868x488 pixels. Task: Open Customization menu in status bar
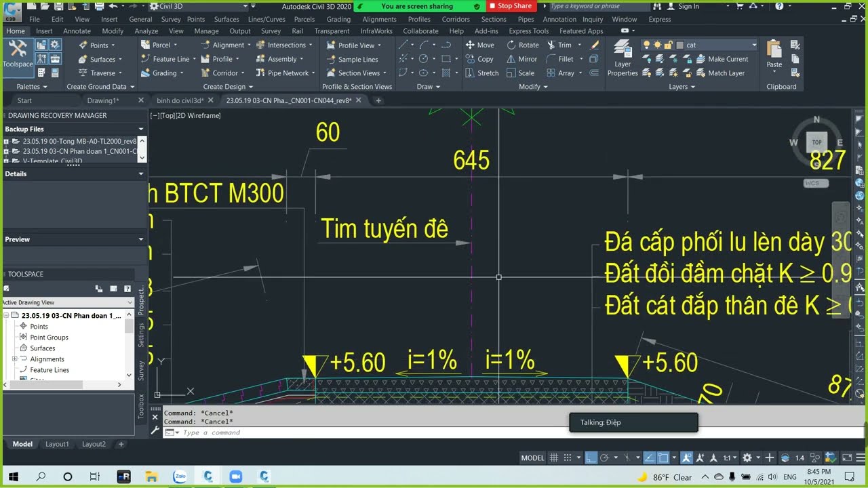(859, 457)
